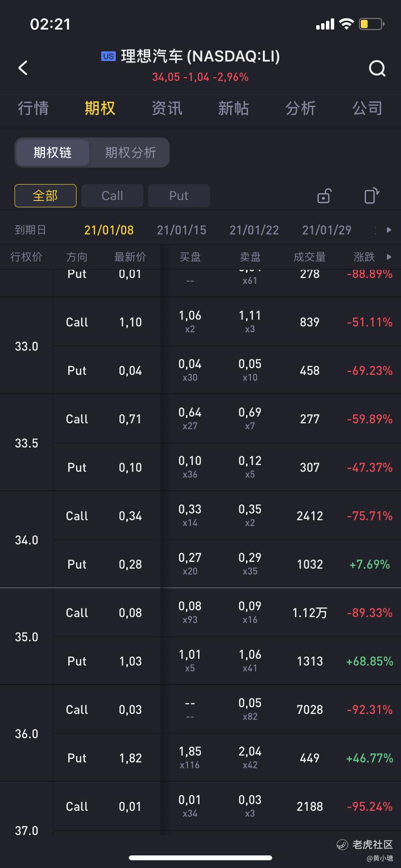Select the 全部 filter
401x868 pixels.
[x=46, y=196]
